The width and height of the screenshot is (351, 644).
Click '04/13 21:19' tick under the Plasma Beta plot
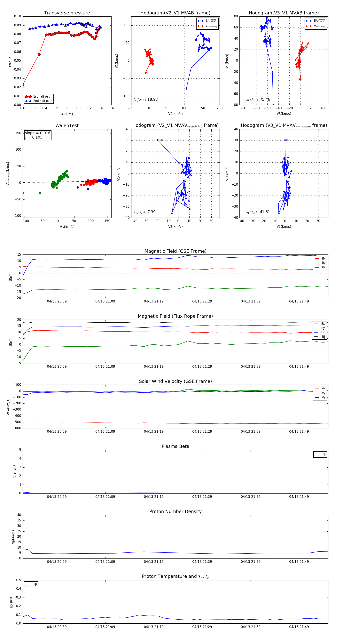[154, 497]
